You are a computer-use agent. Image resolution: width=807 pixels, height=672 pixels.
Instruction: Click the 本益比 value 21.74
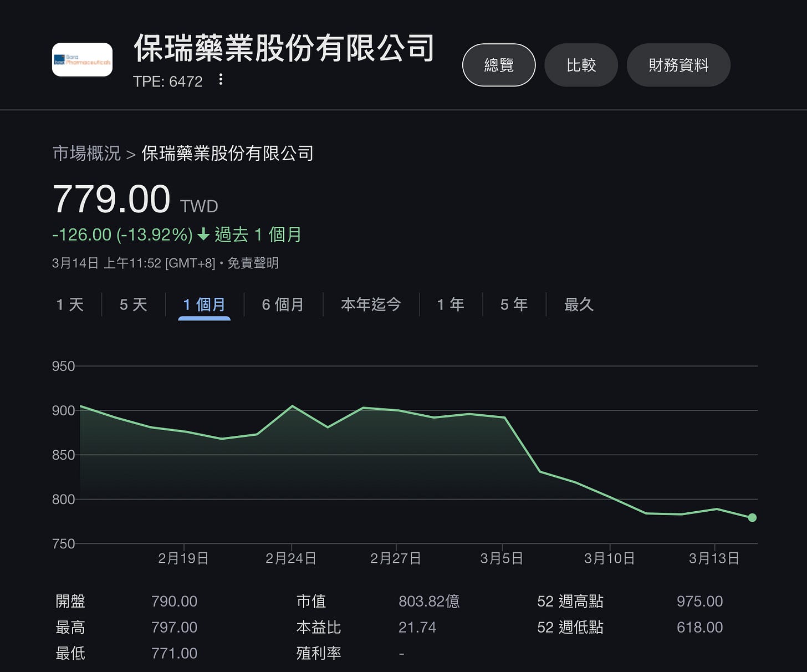pyautogui.click(x=417, y=628)
